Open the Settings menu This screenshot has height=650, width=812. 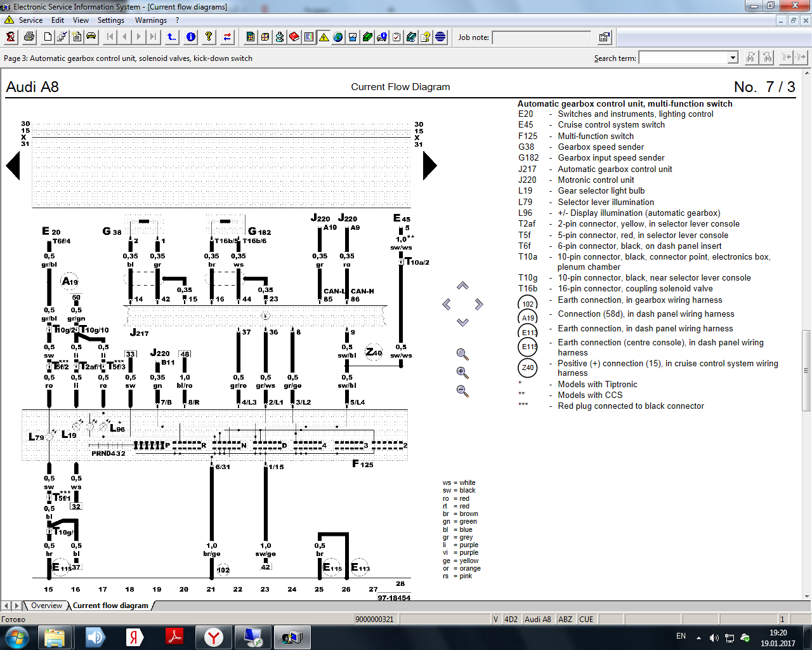pyautogui.click(x=111, y=20)
